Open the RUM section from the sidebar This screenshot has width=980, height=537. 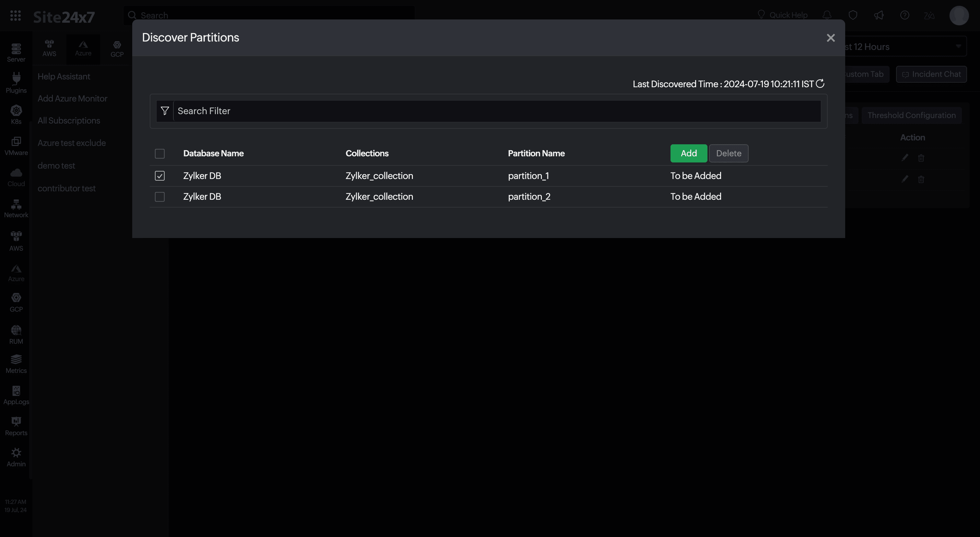point(16,333)
